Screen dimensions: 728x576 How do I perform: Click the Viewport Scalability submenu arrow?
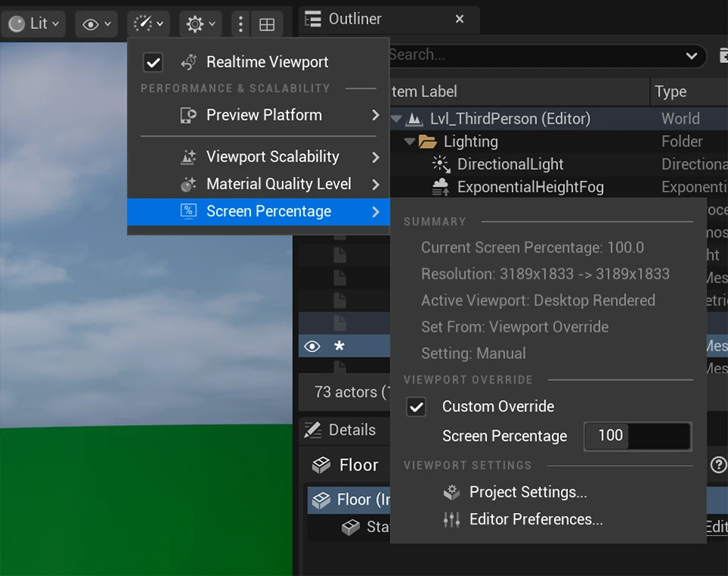[375, 158]
